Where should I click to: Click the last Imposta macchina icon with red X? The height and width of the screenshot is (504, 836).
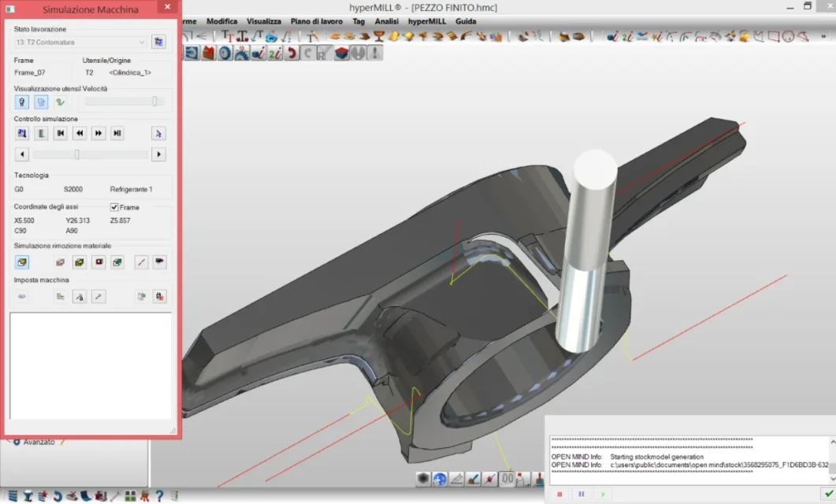coord(159,297)
